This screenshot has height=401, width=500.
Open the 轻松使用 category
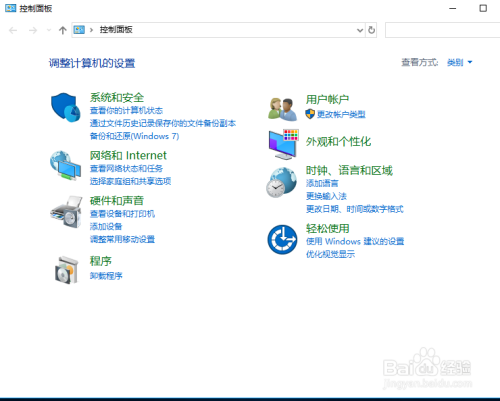[x=327, y=229]
